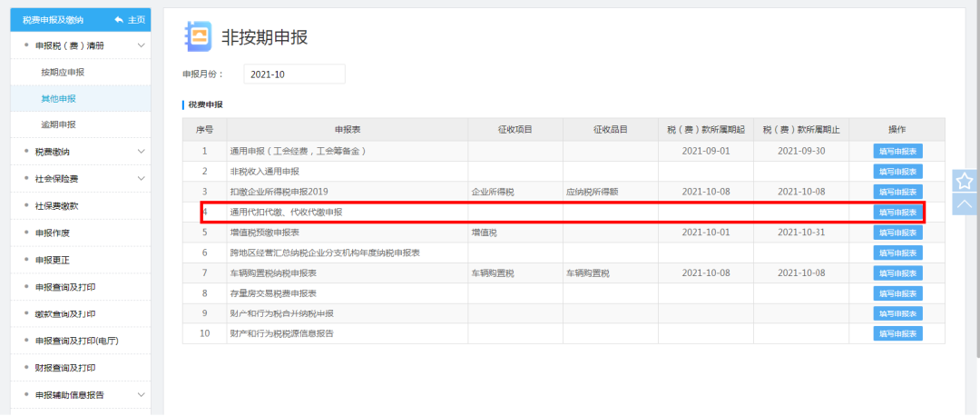Click 填写申报表 for 扣缴企业所得税申报2019

coord(897,192)
